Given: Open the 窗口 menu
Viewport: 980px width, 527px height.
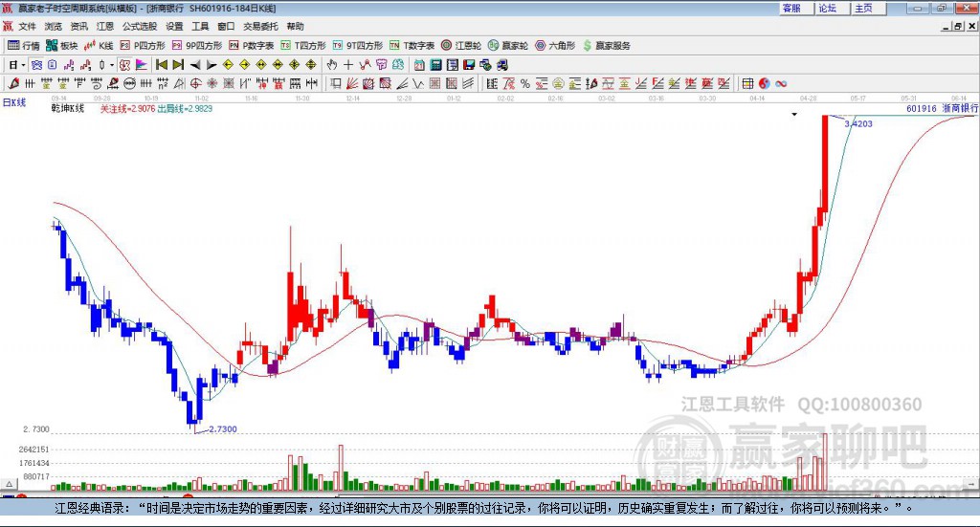Looking at the screenshot, I should (226, 26).
